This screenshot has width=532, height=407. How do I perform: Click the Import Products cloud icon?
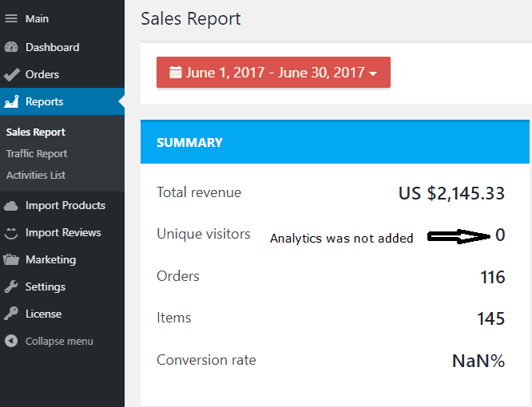click(x=11, y=205)
